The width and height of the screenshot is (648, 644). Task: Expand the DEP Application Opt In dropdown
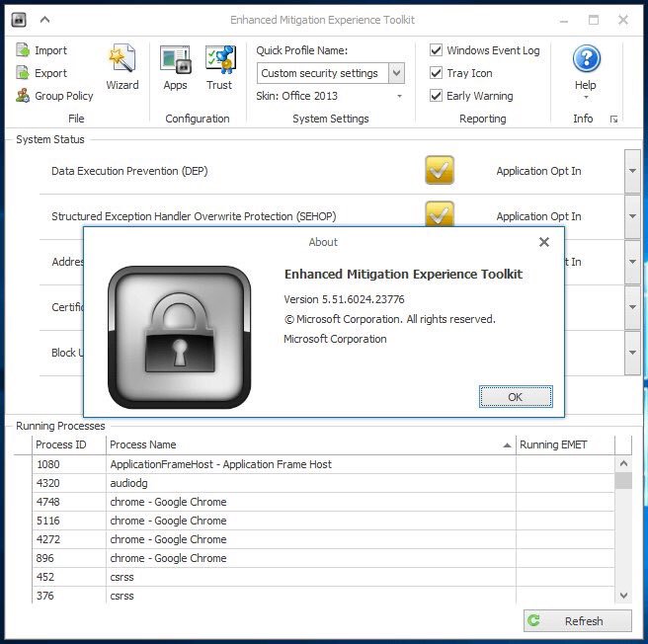pyautogui.click(x=632, y=172)
